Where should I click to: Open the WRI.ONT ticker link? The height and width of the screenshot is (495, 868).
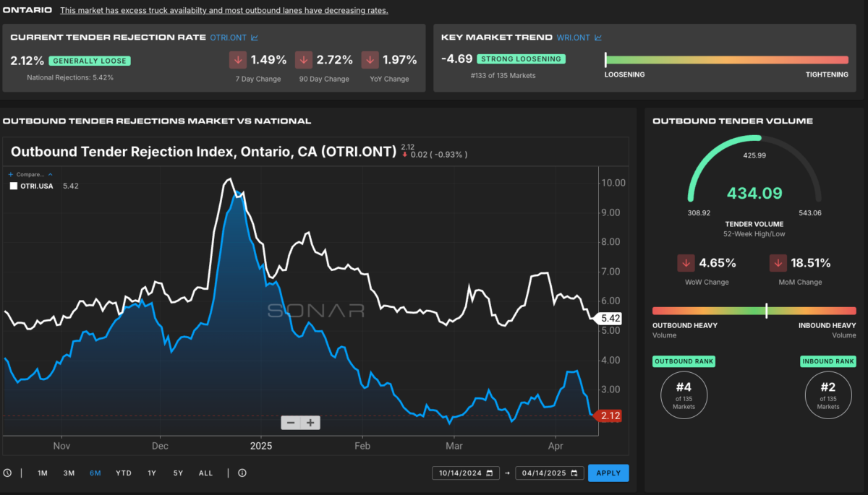pyautogui.click(x=574, y=38)
